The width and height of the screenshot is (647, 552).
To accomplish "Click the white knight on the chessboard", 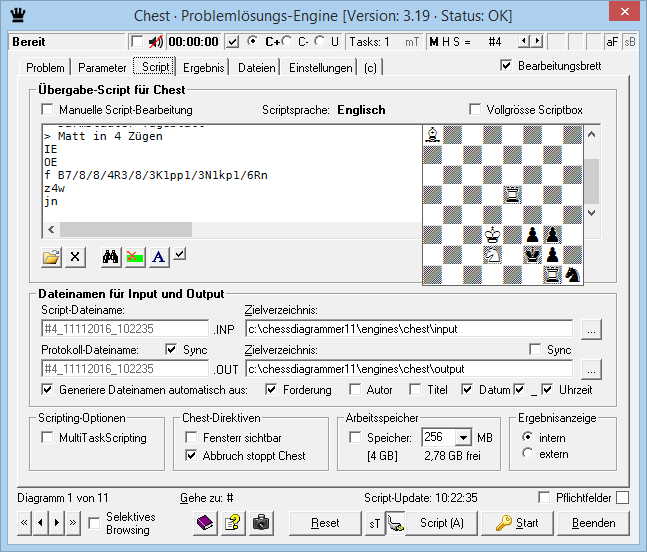I will tap(492, 255).
